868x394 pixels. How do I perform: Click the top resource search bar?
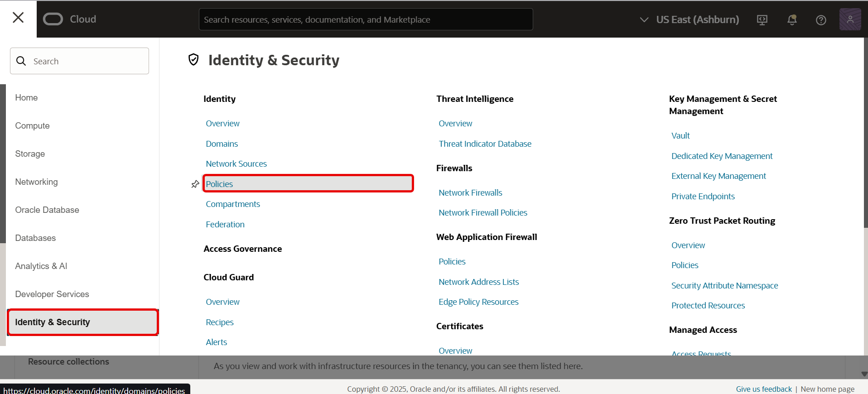click(x=366, y=19)
